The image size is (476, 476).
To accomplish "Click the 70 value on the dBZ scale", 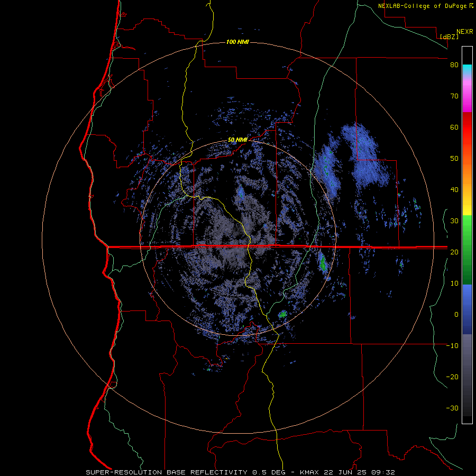I will tap(454, 96).
